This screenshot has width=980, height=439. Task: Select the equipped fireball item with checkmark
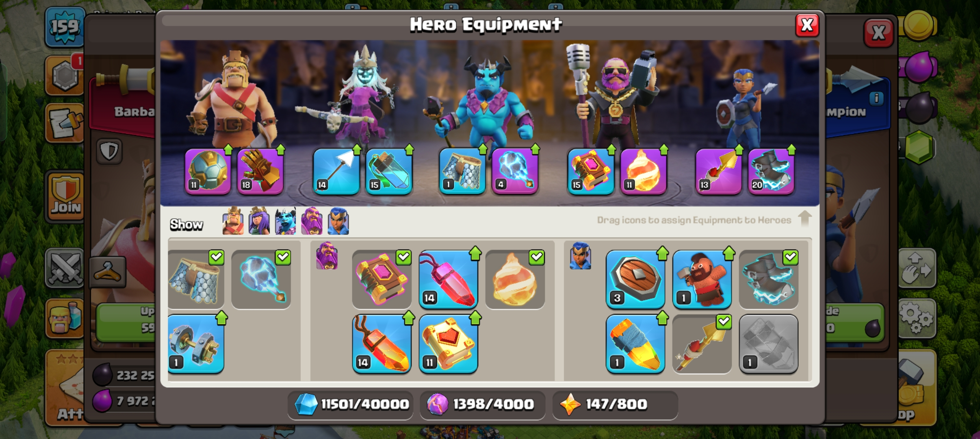pyautogui.click(x=515, y=280)
